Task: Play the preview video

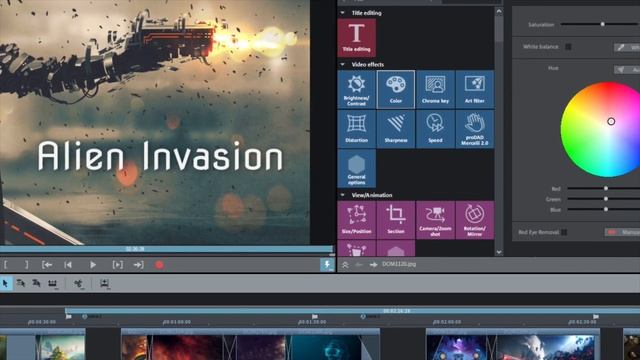Action: coord(93,265)
